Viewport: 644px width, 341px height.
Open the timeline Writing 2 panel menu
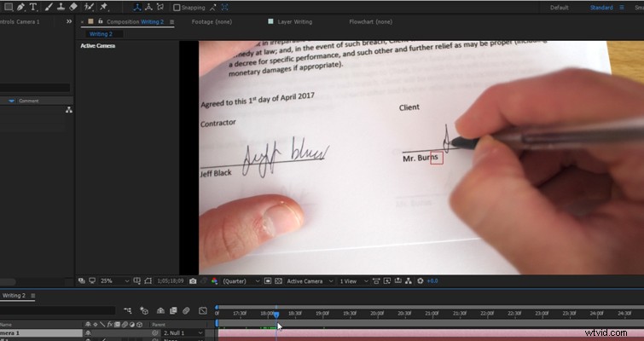33,296
